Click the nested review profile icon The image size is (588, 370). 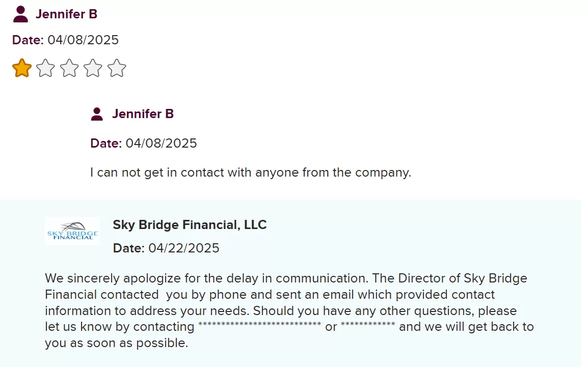(97, 114)
